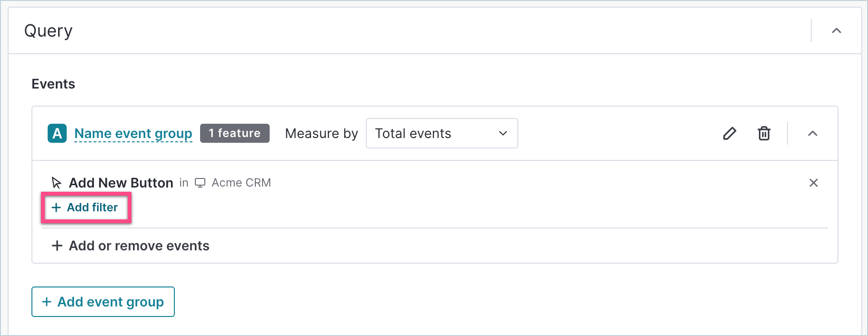This screenshot has width=868, height=336.
Task: Click the cursor icon beside Add New Button
Action: [x=57, y=183]
